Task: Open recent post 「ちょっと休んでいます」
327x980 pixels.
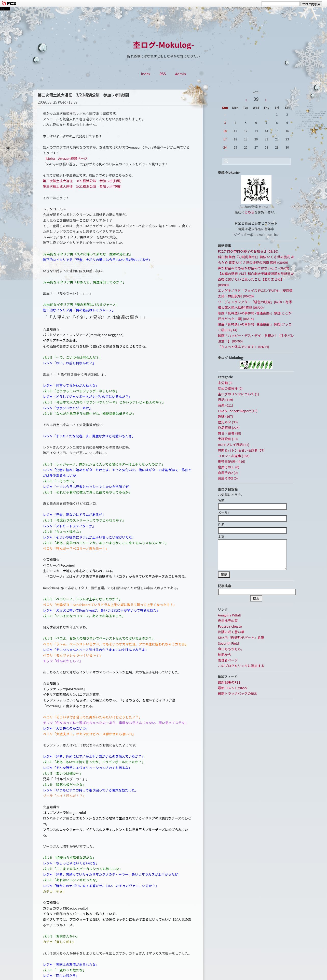Action: point(243,347)
